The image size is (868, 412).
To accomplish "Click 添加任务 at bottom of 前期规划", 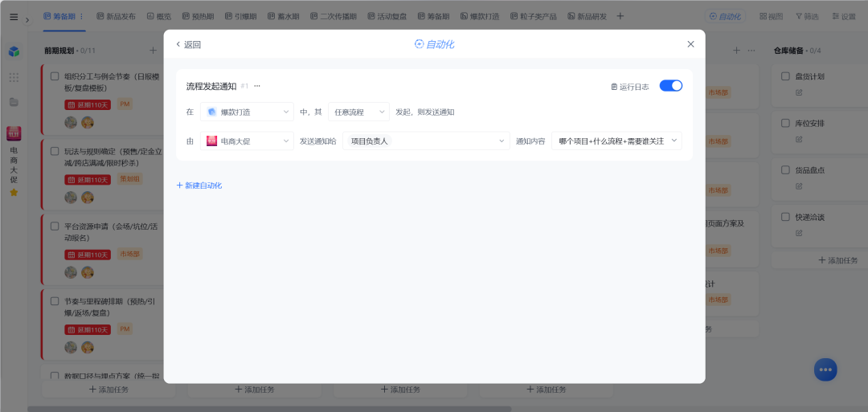I will 108,390.
